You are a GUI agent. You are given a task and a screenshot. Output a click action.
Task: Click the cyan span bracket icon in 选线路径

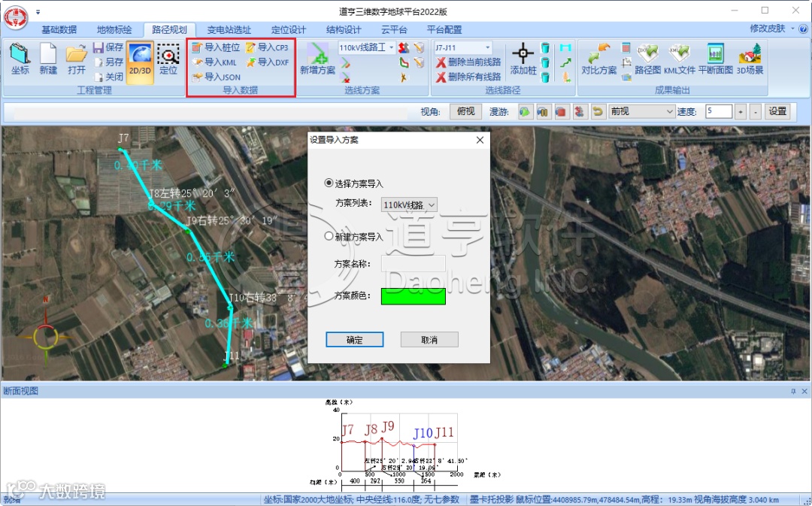[565, 47]
